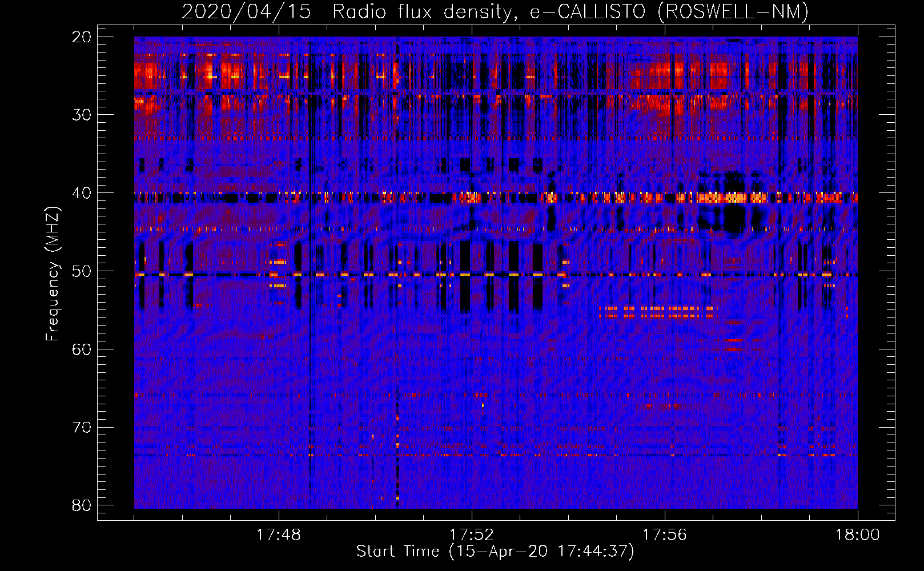Click the 80 frequency tick label
924x571 pixels.
point(82,505)
